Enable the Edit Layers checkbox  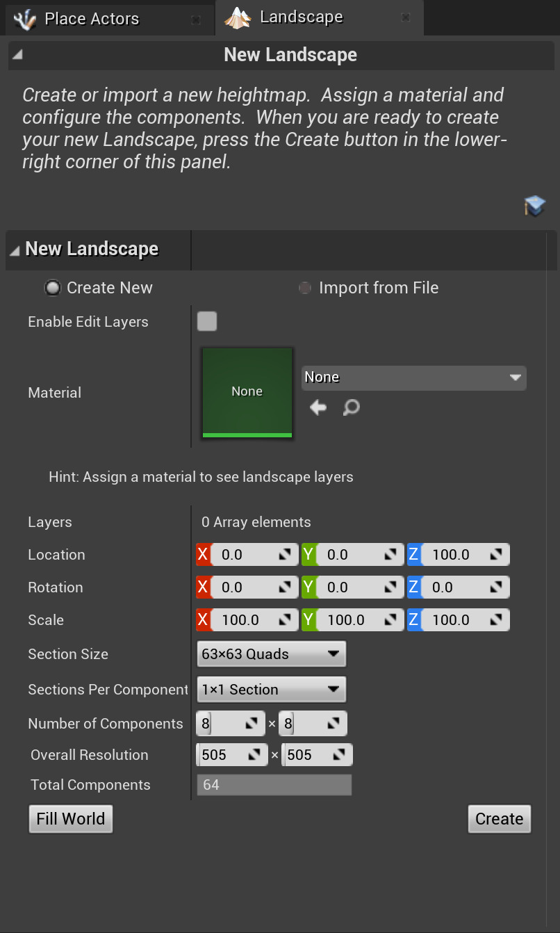pyautogui.click(x=206, y=321)
